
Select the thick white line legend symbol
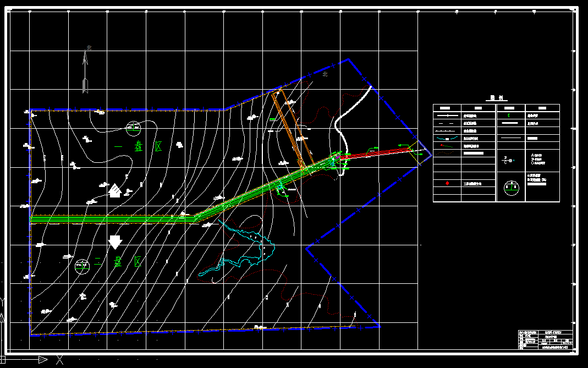tap(510, 123)
